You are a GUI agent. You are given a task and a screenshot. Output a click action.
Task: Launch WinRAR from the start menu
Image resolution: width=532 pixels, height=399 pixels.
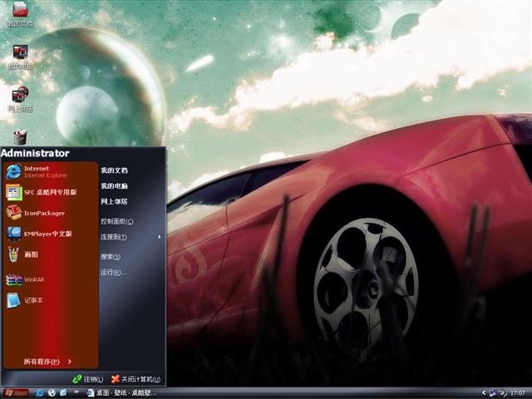click(x=50, y=279)
